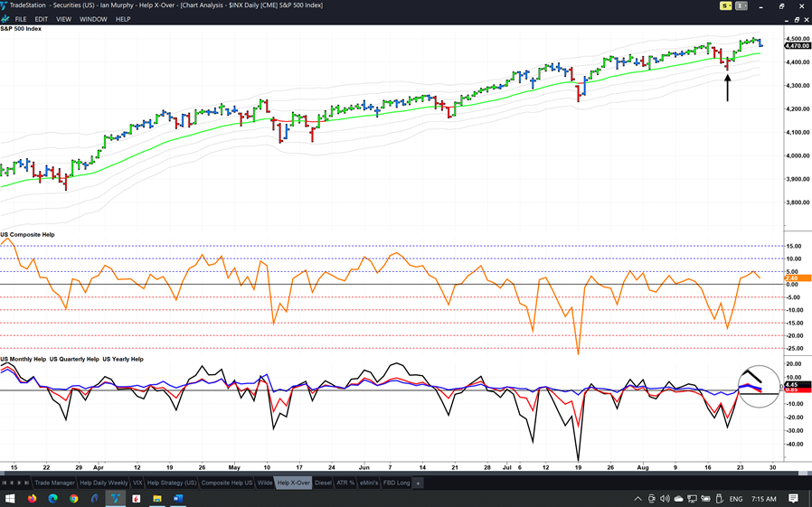The image size is (812, 507).
Task: Show hidden system tray icons
Action: (x=637, y=499)
